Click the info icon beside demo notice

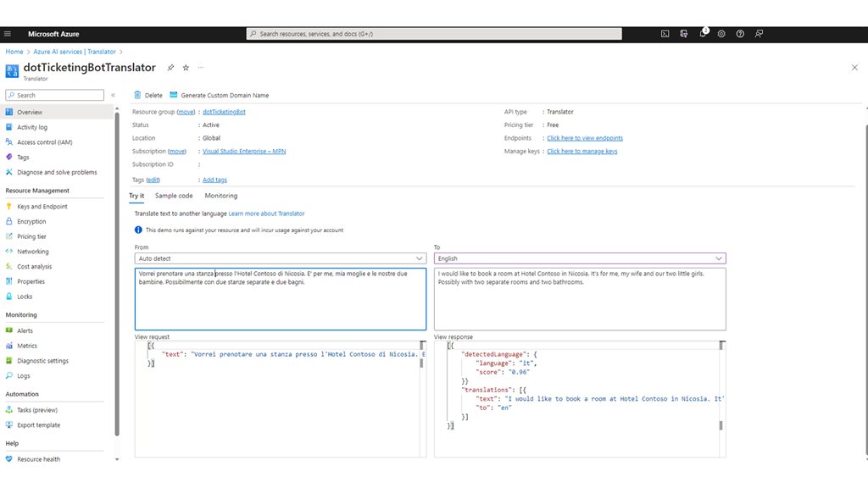138,230
